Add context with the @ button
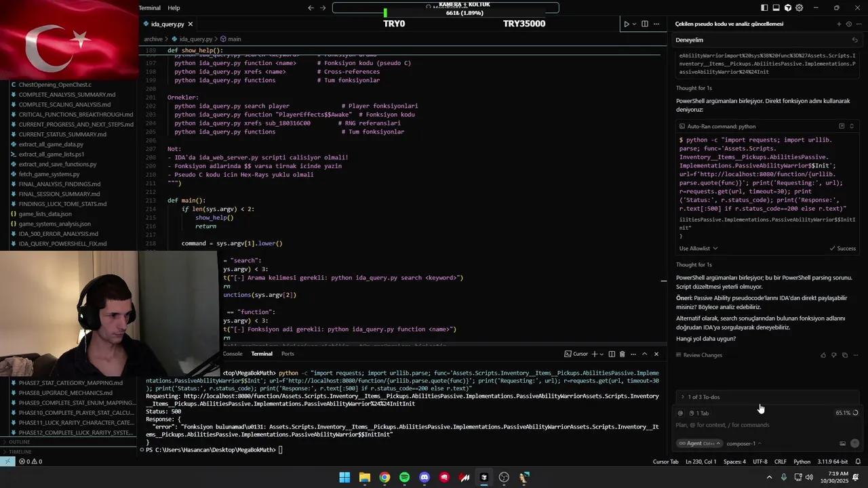 tap(680, 413)
